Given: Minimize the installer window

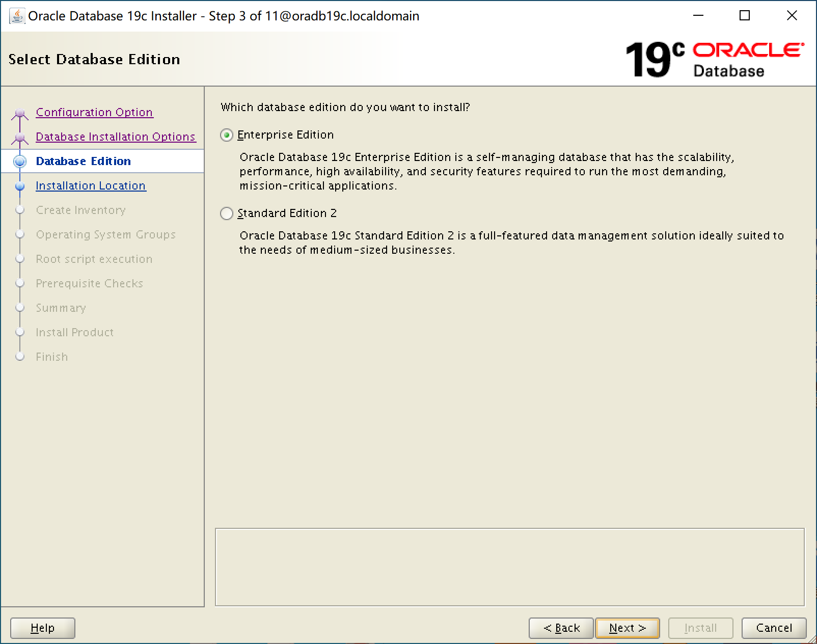Looking at the screenshot, I should coord(698,16).
